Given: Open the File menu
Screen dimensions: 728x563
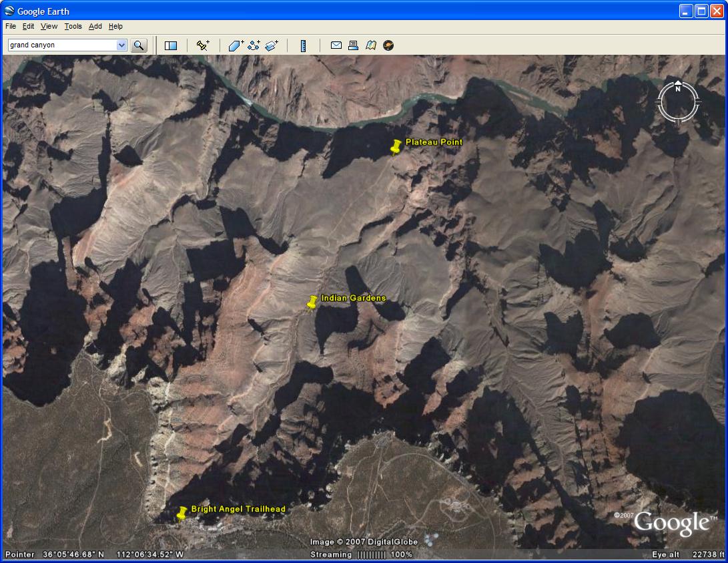Looking at the screenshot, I should pos(11,27).
